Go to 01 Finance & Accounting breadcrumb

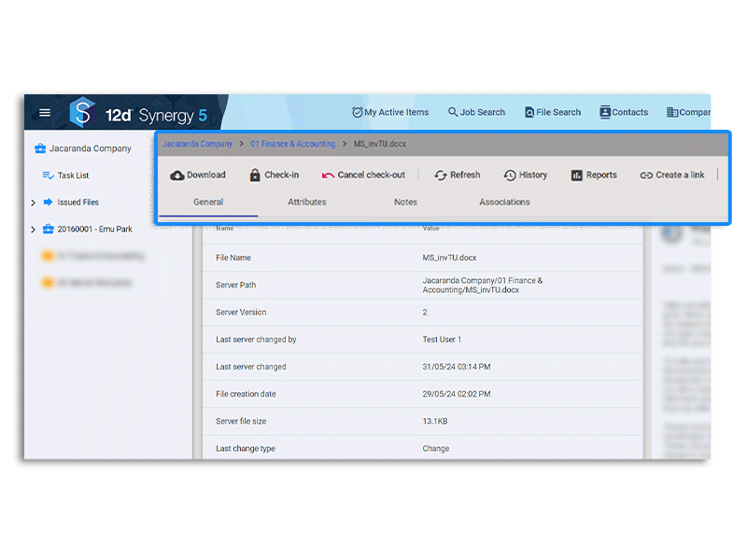coord(293,144)
